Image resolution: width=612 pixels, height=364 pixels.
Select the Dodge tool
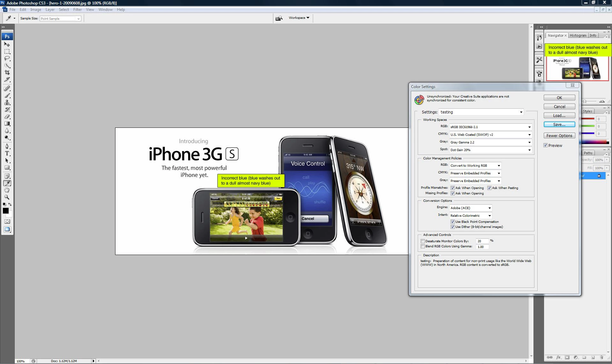coord(7,137)
